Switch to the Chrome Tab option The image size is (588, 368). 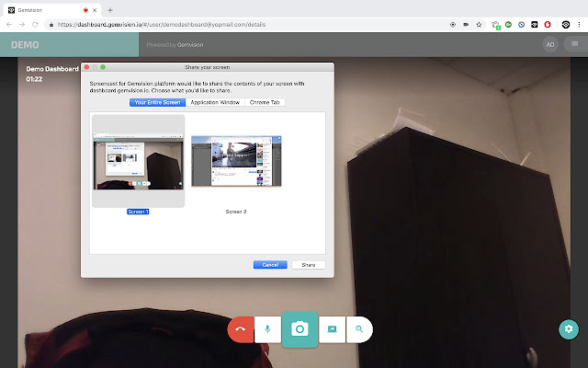click(265, 102)
